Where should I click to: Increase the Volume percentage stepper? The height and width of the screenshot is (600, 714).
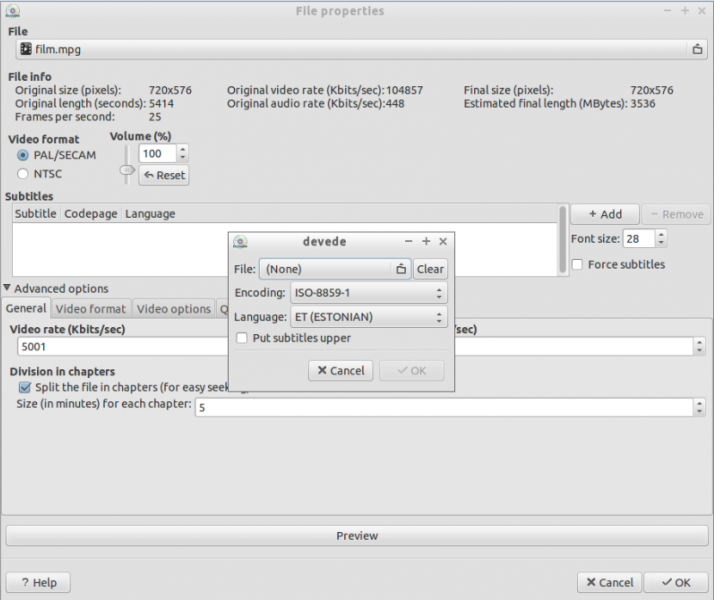(x=182, y=149)
